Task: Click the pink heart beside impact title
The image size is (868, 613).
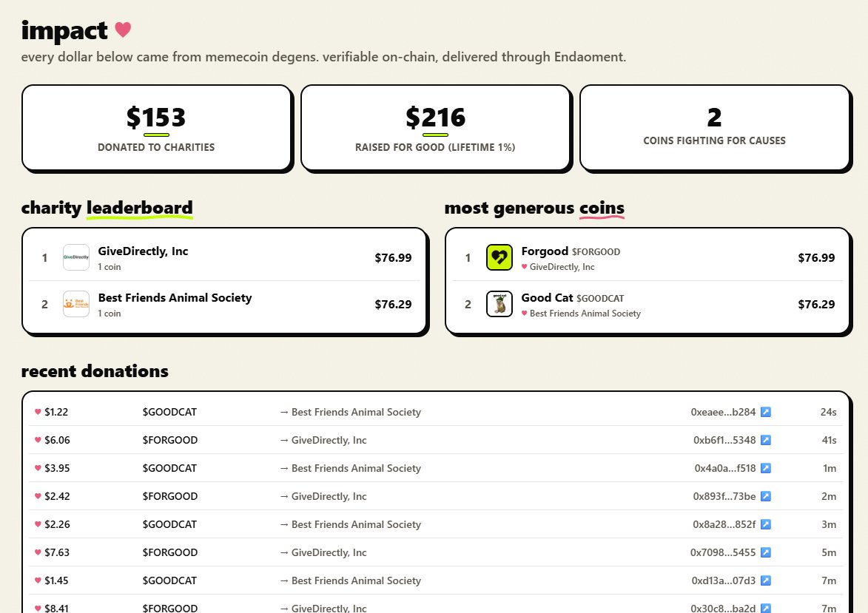Action: (x=123, y=30)
